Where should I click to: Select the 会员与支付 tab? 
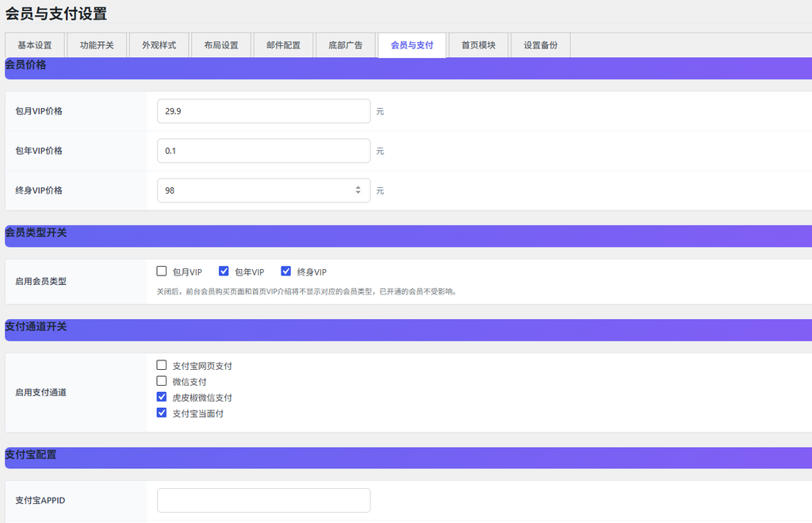click(412, 45)
